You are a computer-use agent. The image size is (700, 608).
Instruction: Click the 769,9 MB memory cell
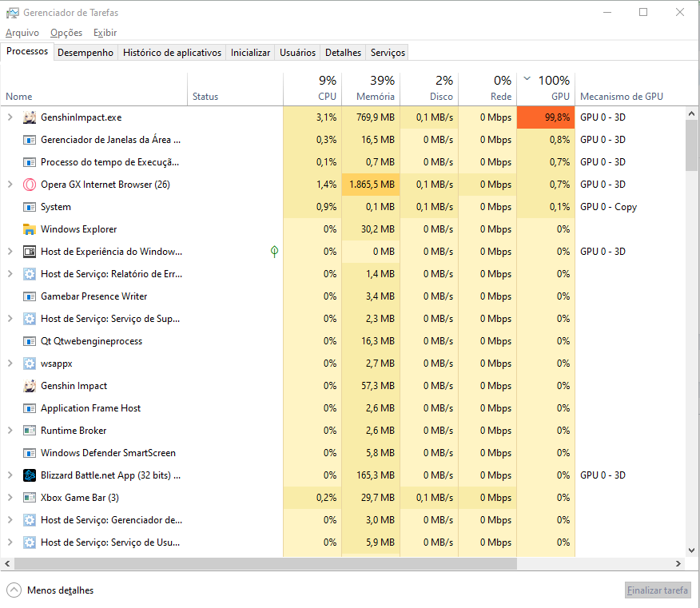(371, 117)
